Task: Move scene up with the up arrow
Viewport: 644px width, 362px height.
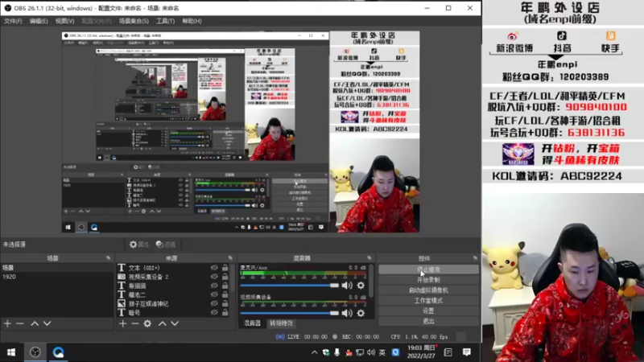Action: 35,323
